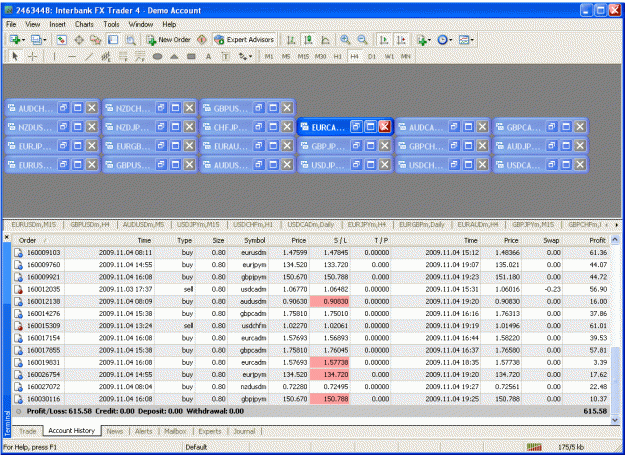625x455 pixels.
Task: Open the Profiles dropdown arrow
Action: click(x=44, y=40)
